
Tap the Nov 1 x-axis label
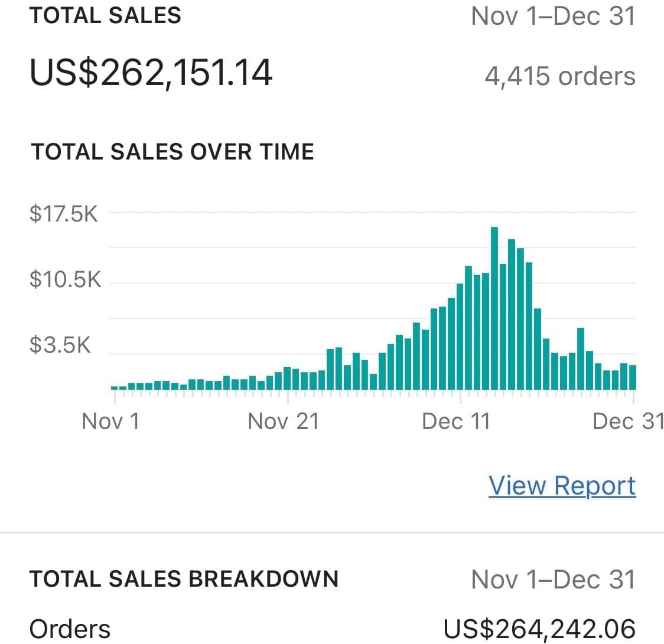[110, 422]
